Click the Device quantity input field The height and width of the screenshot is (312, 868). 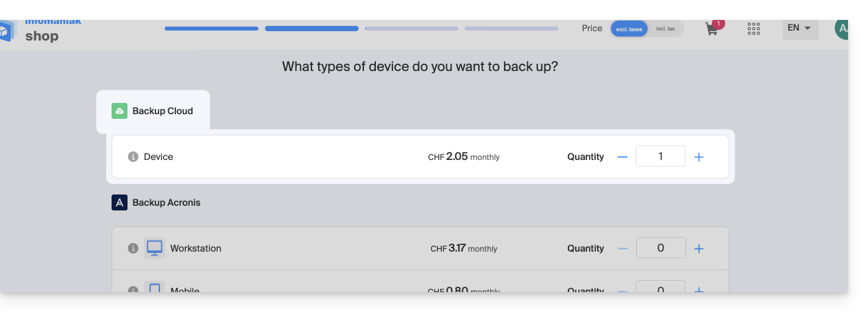660,157
